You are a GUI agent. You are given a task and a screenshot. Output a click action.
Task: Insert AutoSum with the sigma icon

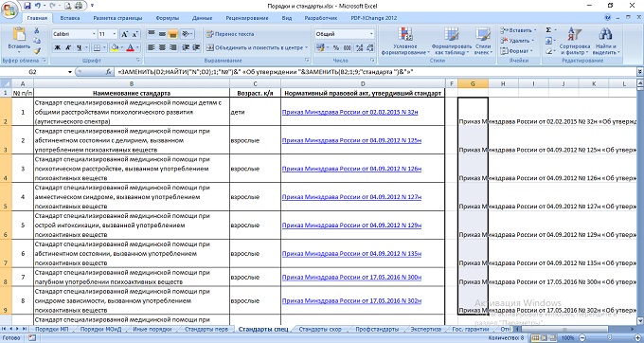pyautogui.click(x=548, y=30)
